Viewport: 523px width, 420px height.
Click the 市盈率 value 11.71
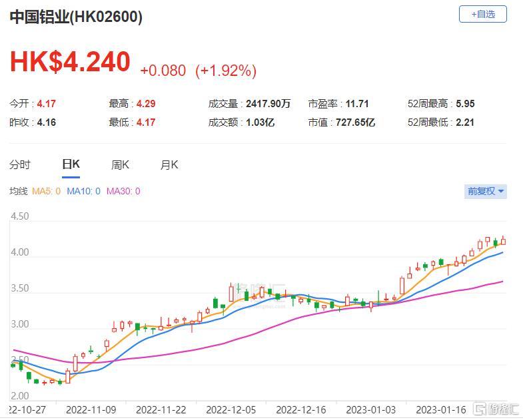pos(357,104)
